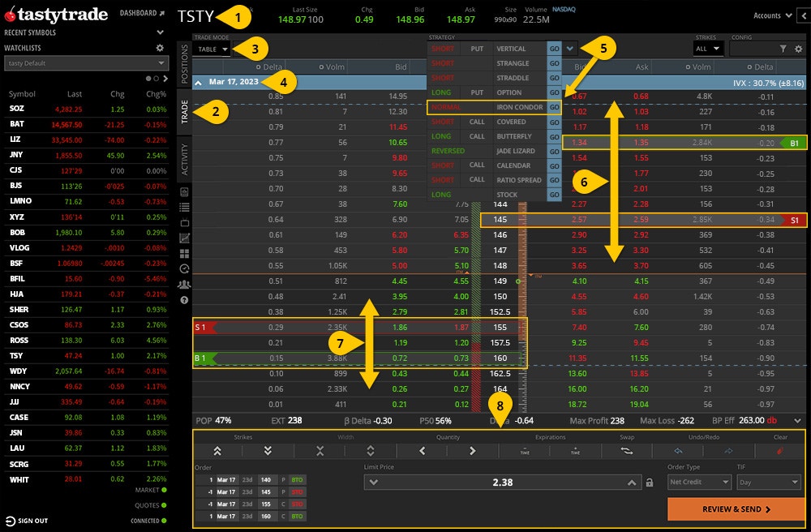Open the Order Type Net Credit dropdown
Screen dimensions: 811x532
click(x=698, y=482)
